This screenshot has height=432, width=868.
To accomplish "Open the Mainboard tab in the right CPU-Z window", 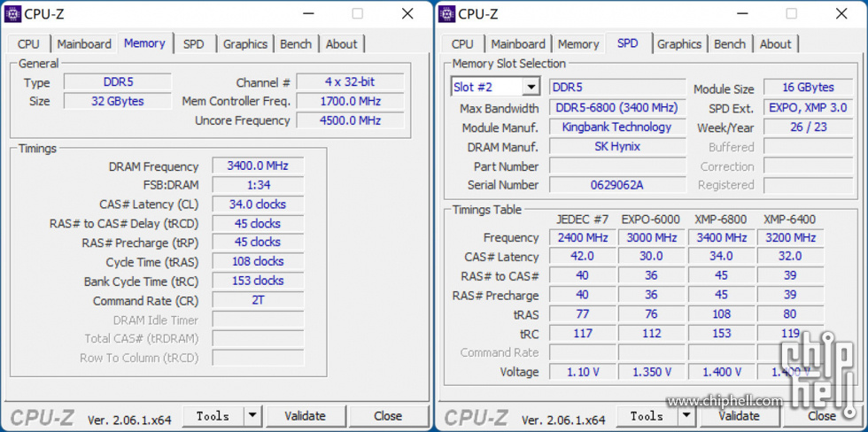I will [518, 44].
